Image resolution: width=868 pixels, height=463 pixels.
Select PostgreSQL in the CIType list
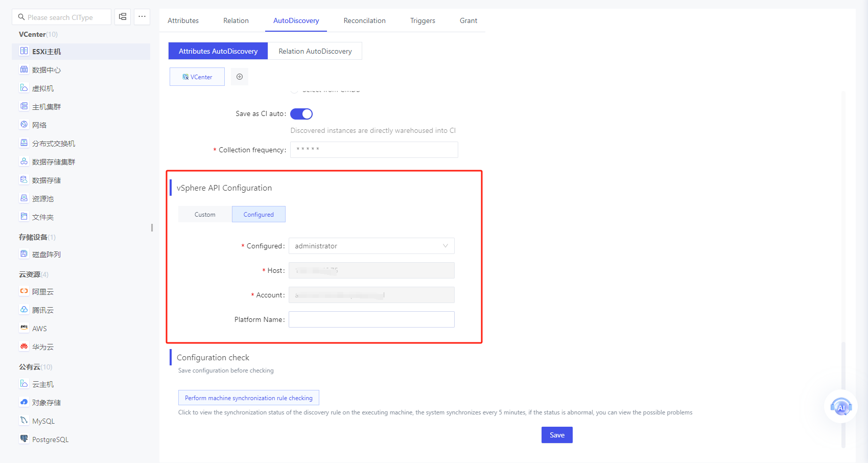pyautogui.click(x=81, y=439)
